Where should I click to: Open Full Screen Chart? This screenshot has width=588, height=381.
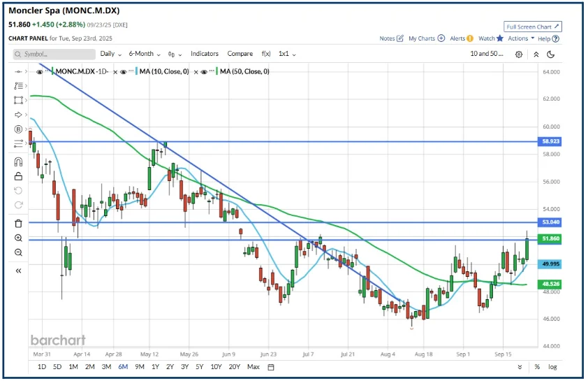pyautogui.click(x=533, y=27)
